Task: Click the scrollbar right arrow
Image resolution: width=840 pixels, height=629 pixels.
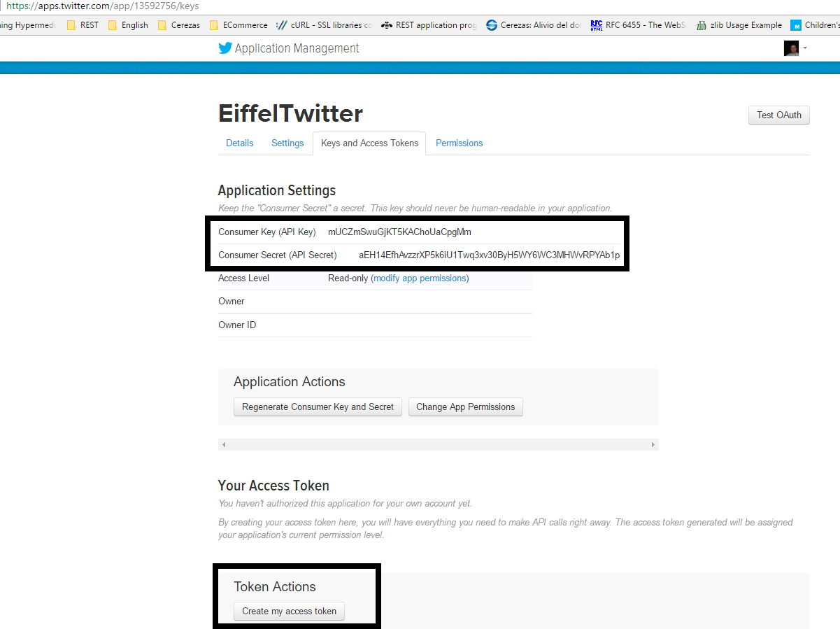Action: [x=653, y=444]
